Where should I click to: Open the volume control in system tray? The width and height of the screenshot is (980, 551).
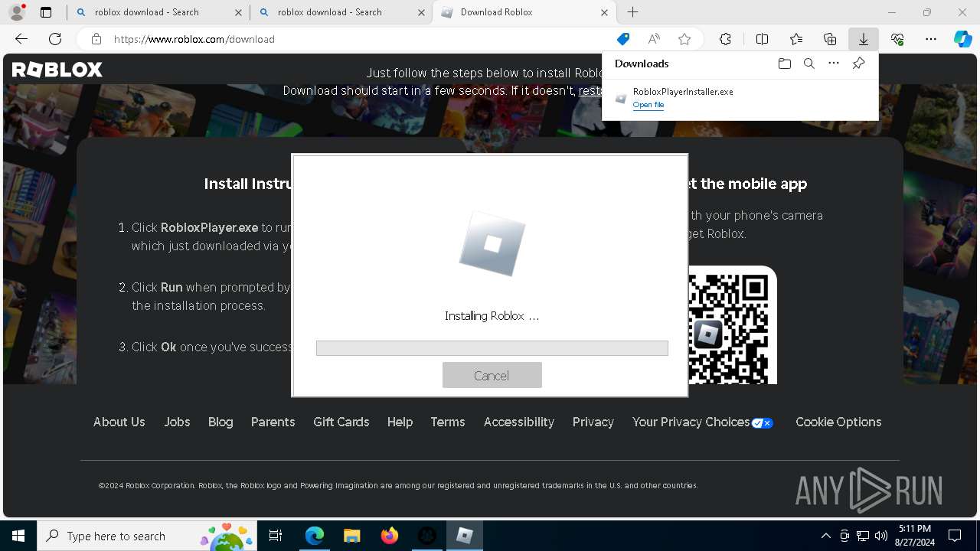(x=881, y=536)
